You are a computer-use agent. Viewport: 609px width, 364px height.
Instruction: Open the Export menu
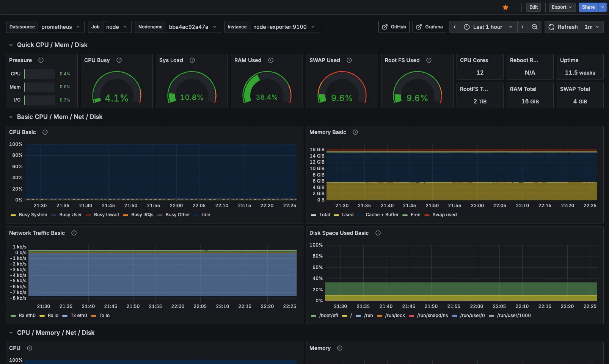click(x=562, y=7)
